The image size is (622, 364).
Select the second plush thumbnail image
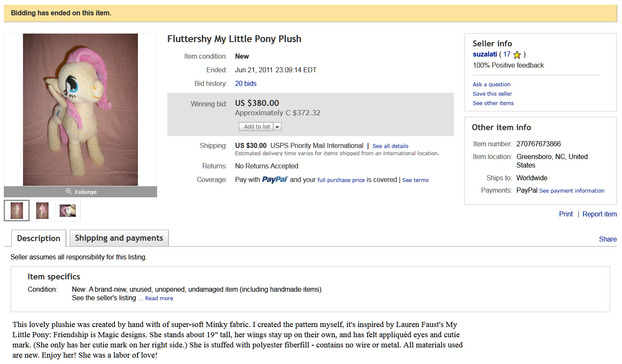pos(42,210)
